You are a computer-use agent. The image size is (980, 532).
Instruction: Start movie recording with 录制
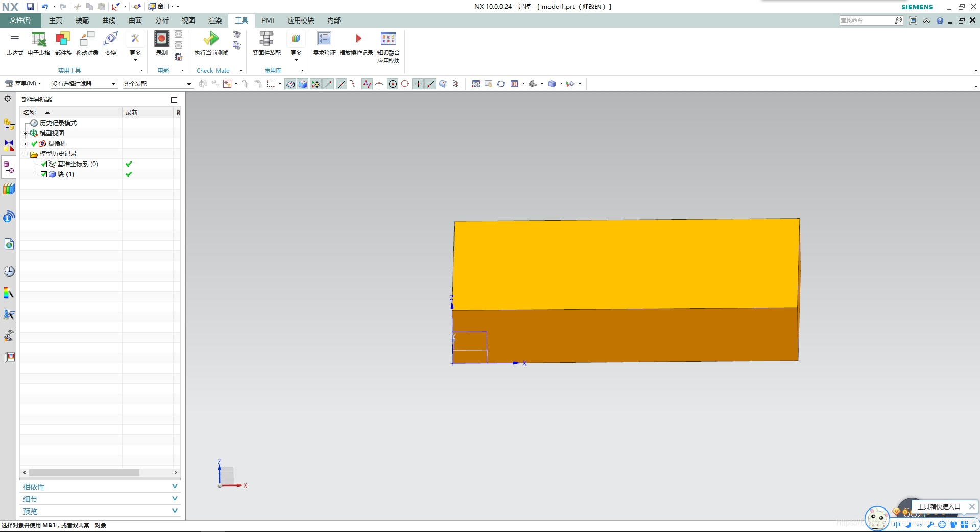click(161, 43)
